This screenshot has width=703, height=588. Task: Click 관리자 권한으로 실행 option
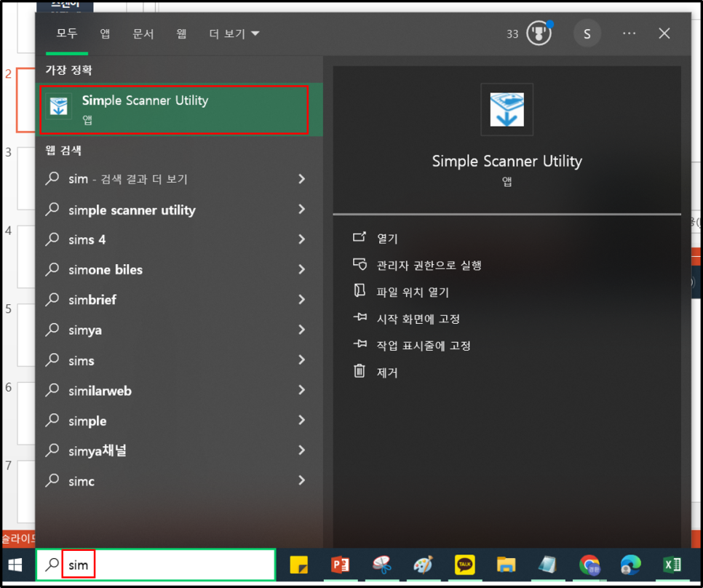tap(429, 266)
